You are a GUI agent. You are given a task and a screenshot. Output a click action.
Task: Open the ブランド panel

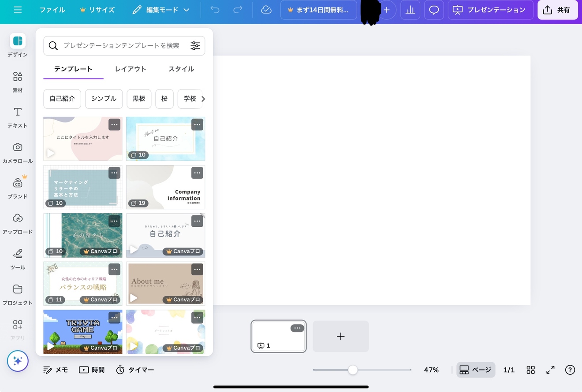point(18,188)
